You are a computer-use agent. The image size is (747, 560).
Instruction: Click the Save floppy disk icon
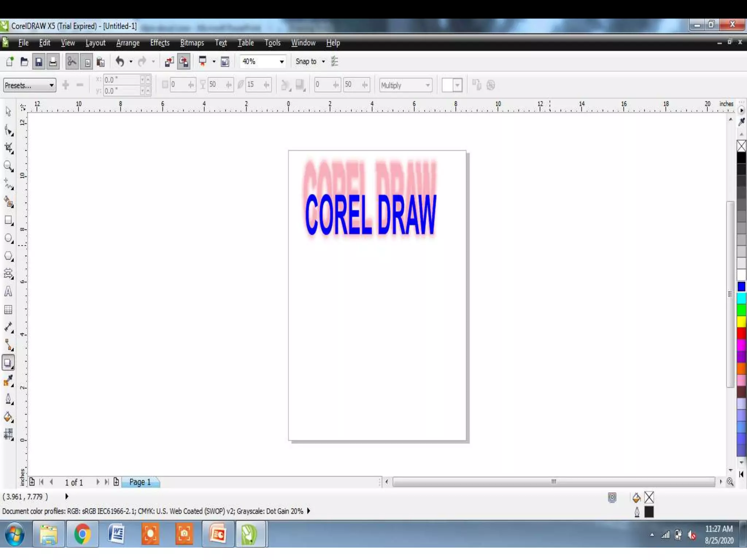[x=39, y=62]
